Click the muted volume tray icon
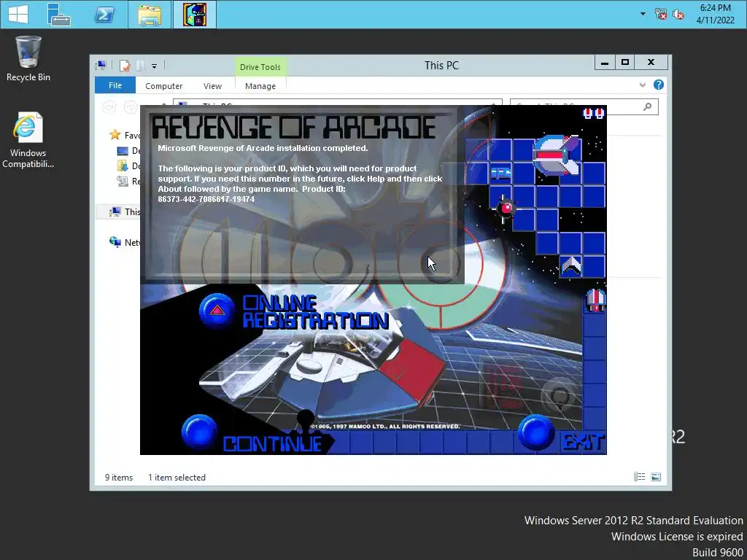 [678, 15]
